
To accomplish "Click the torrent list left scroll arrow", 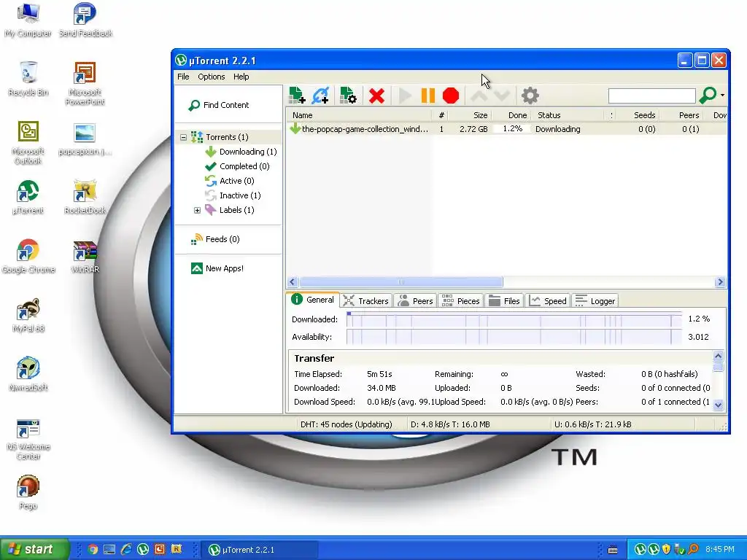I will click(293, 282).
